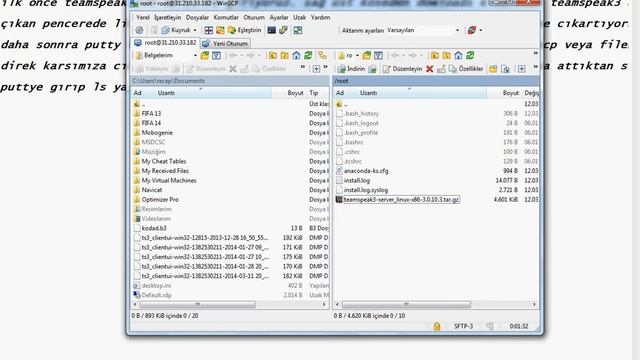
Task: Toggle synchronized browsing icon
Action: coord(298,30)
